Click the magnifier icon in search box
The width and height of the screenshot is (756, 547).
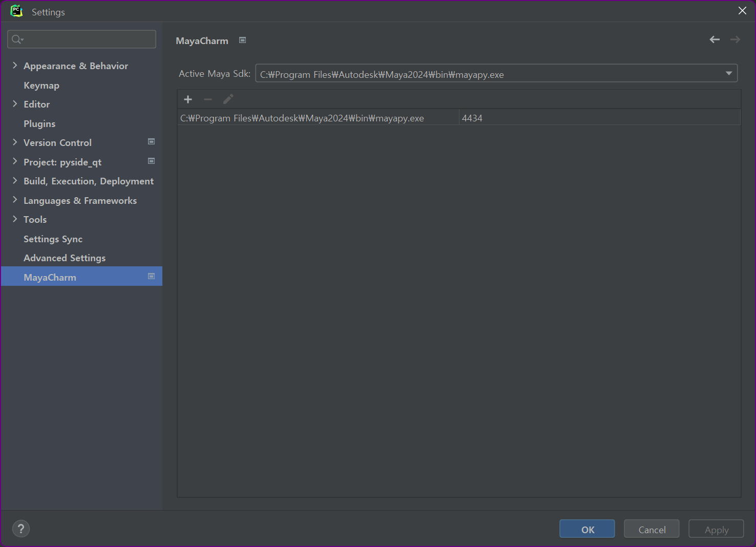[16, 39]
